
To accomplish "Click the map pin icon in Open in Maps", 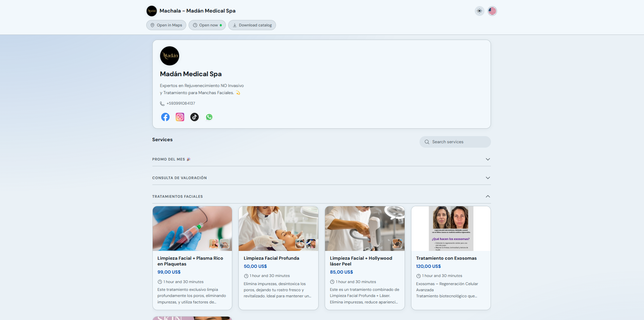I will (152, 25).
